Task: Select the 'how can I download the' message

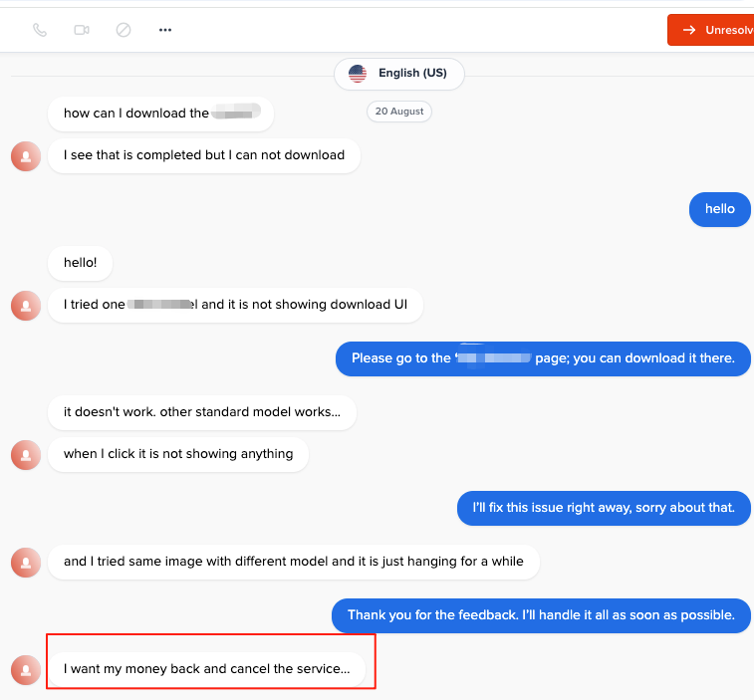Action: (x=161, y=114)
